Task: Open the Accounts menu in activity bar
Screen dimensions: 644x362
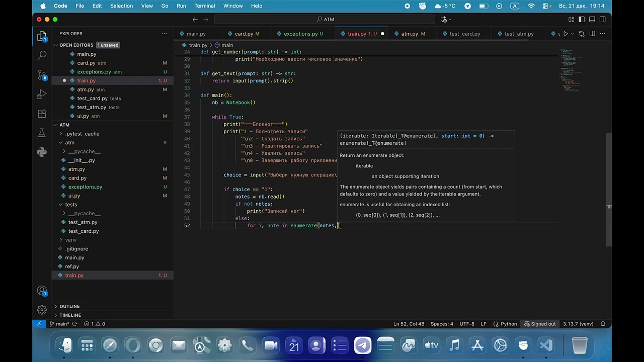Action: click(42, 291)
